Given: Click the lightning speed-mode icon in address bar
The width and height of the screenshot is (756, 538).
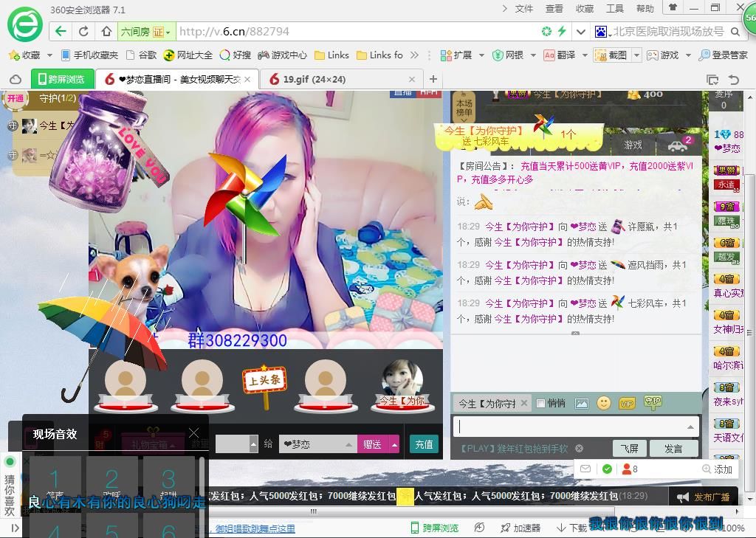Looking at the screenshot, I should (x=562, y=32).
